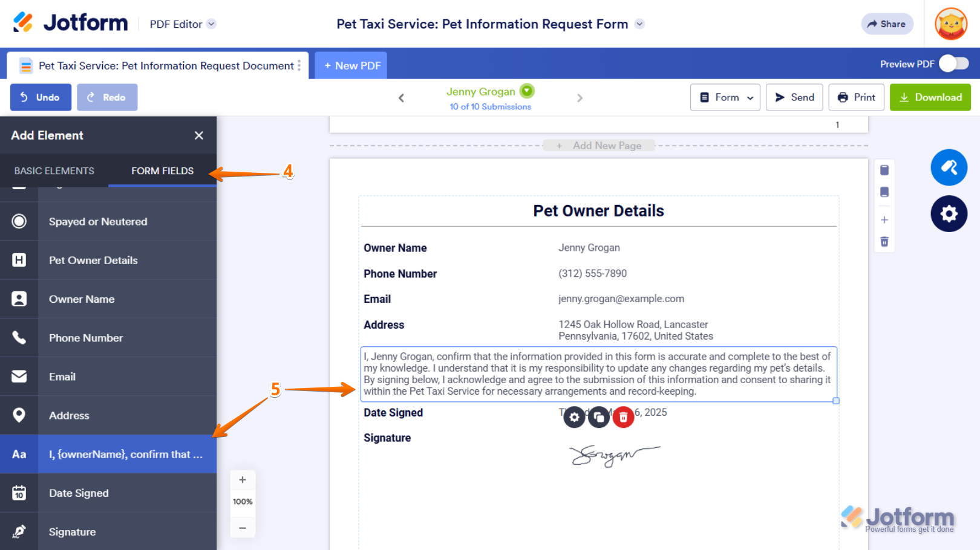980x550 pixels.
Task: Zoom out with the minus button
Action: pos(243,528)
